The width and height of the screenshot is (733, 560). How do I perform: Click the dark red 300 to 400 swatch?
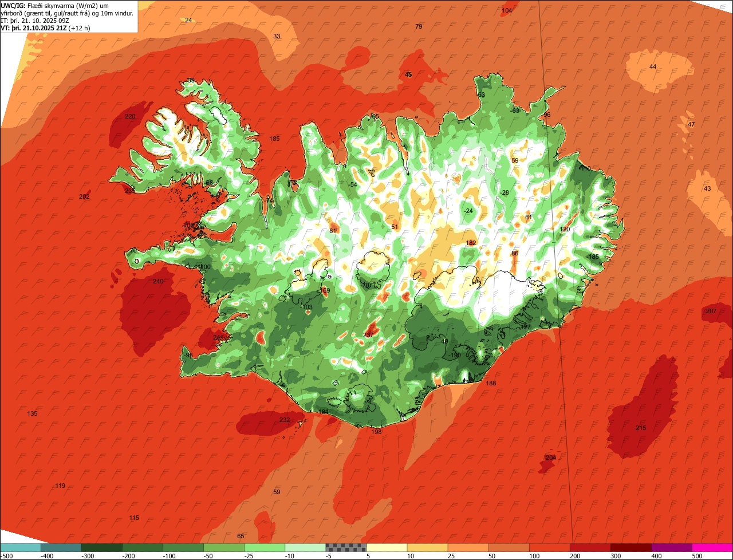tap(631, 547)
